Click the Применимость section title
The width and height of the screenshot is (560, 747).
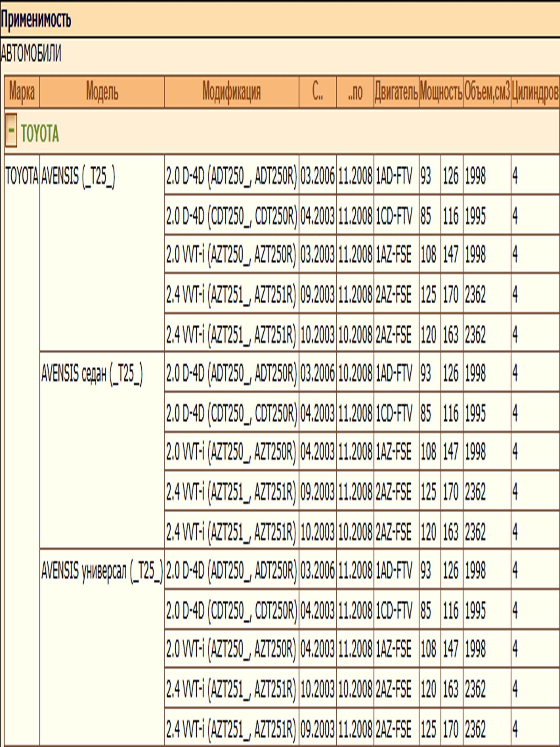36,20
